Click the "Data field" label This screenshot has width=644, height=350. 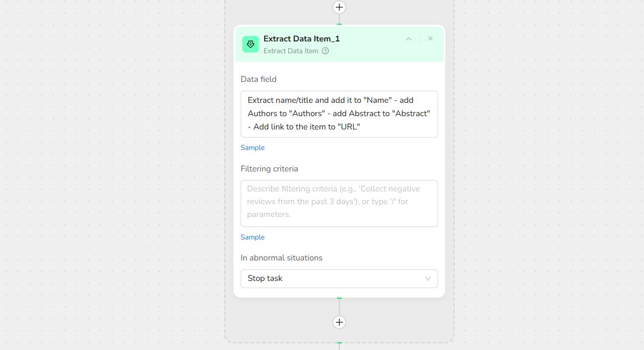(x=259, y=79)
